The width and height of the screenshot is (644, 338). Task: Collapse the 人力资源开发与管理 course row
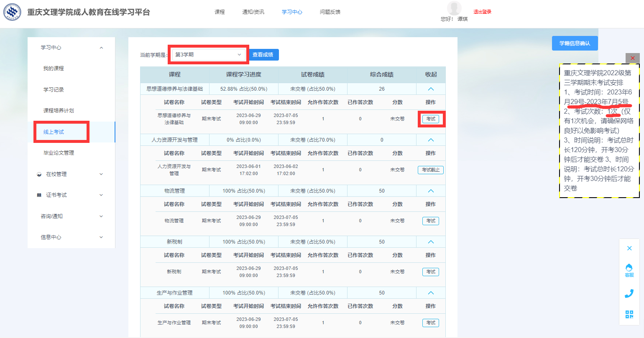431,140
